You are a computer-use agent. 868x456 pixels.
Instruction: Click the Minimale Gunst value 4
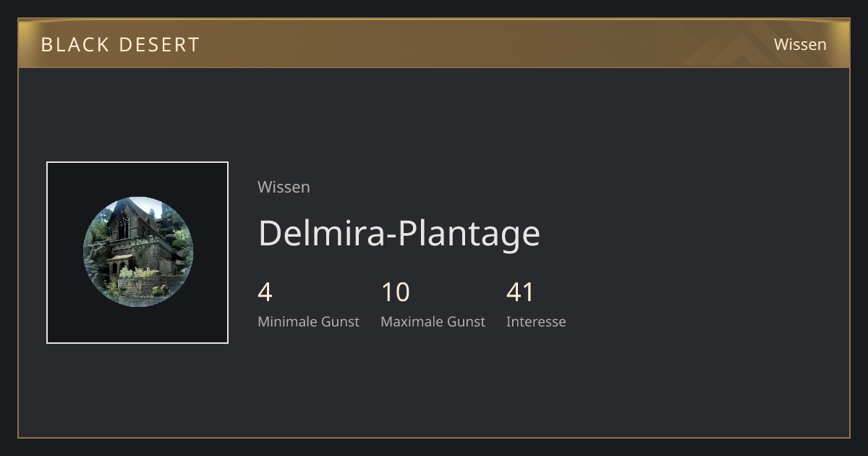click(x=265, y=292)
